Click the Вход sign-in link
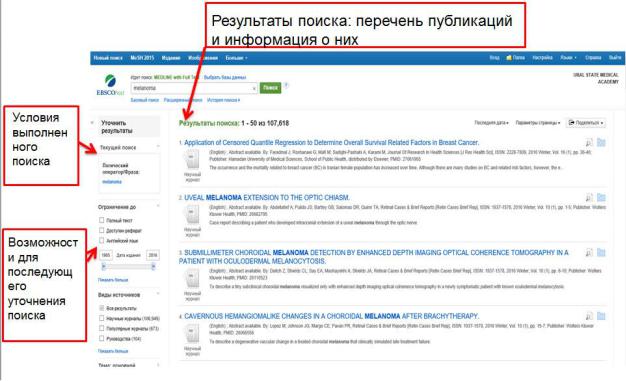Screen dimensions: 626x381 (495, 58)
